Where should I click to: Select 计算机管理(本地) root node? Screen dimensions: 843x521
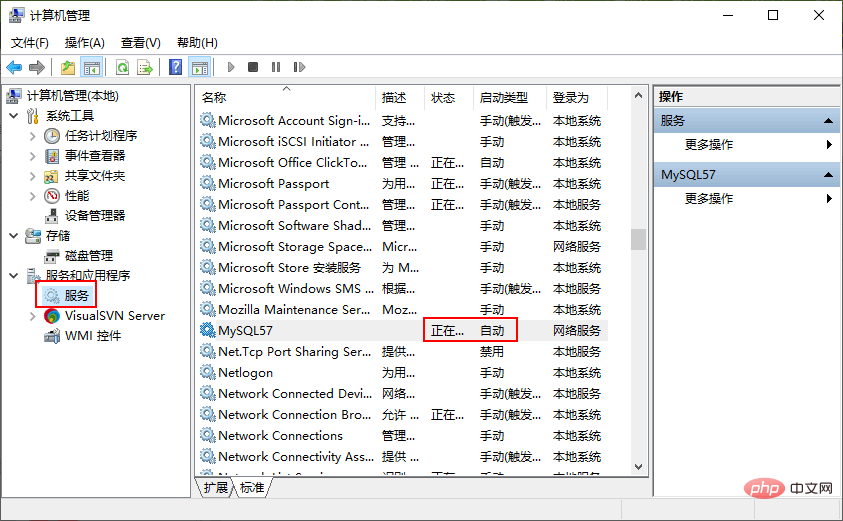tap(73, 96)
